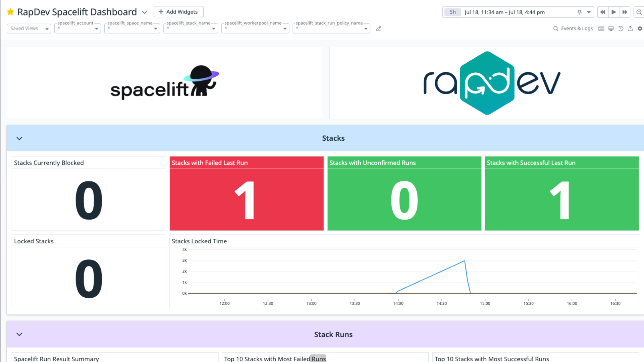Click the Spacelift logo image widget
The width and height of the screenshot is (644, 362).
pyautogui.click(x=165, y=83)
